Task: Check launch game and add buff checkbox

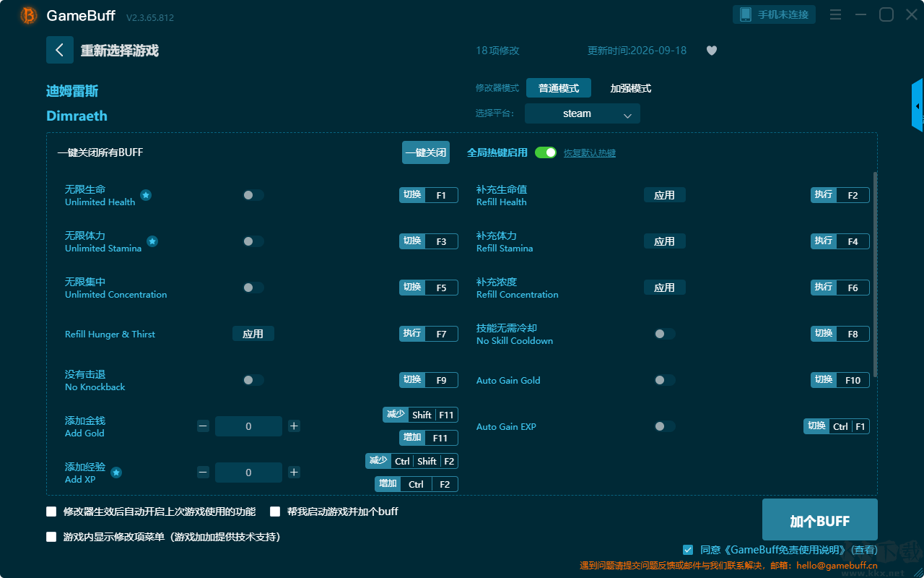Action: pos(275,512)
